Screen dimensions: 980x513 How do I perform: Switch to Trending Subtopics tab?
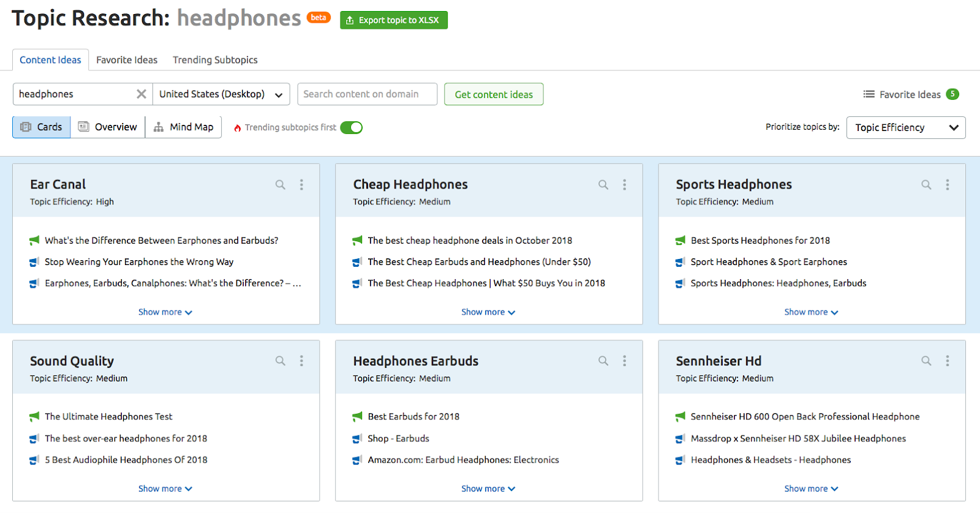click(215, 60)
